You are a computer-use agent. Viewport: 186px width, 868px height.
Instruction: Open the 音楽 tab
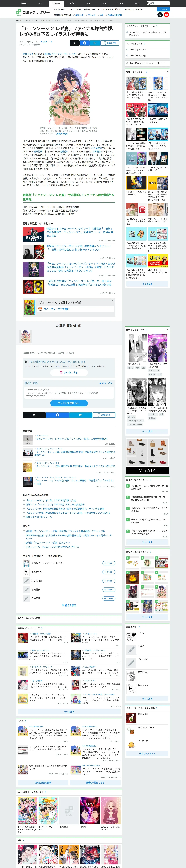[40, 3]
